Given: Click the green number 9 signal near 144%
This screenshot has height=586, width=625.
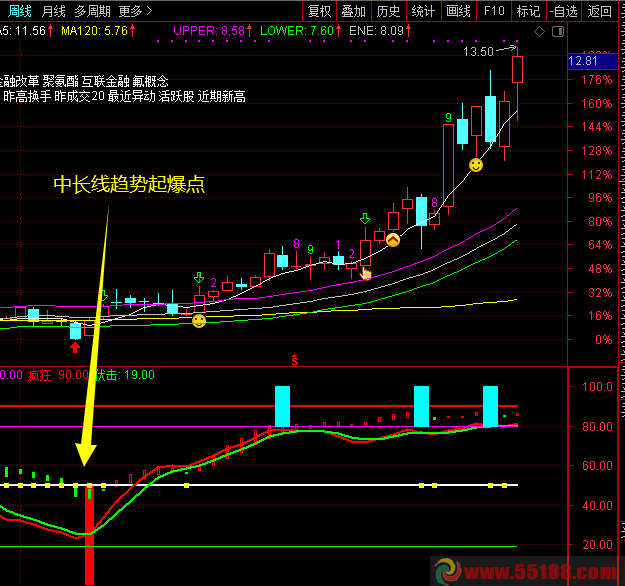Looking at the screenshot, I should pyautogui.click(x=449, y=119).
